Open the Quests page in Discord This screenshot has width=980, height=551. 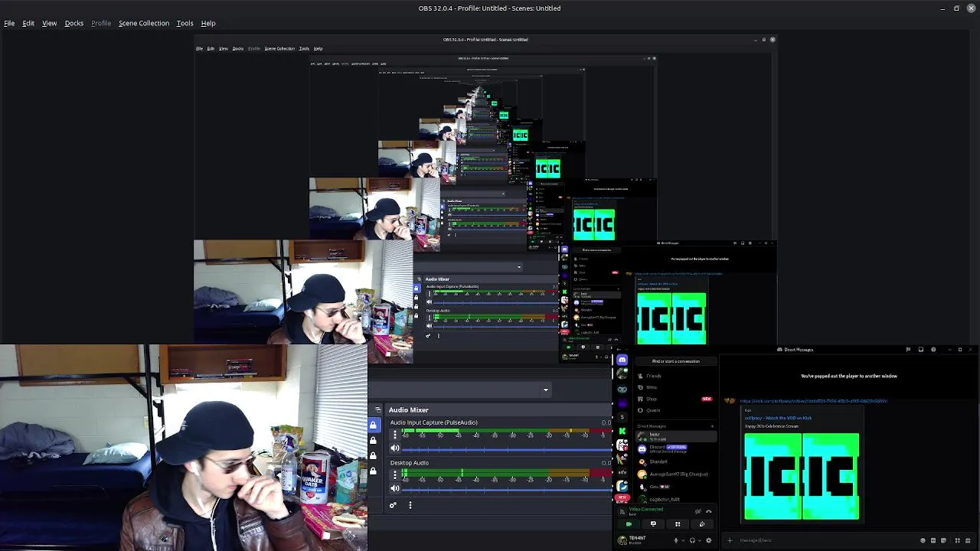coord(676,410)
